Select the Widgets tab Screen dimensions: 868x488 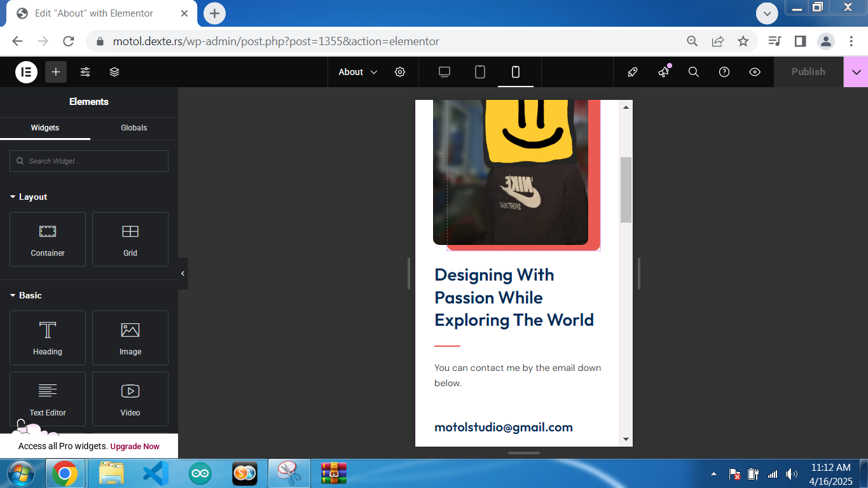tap(45, 128)
